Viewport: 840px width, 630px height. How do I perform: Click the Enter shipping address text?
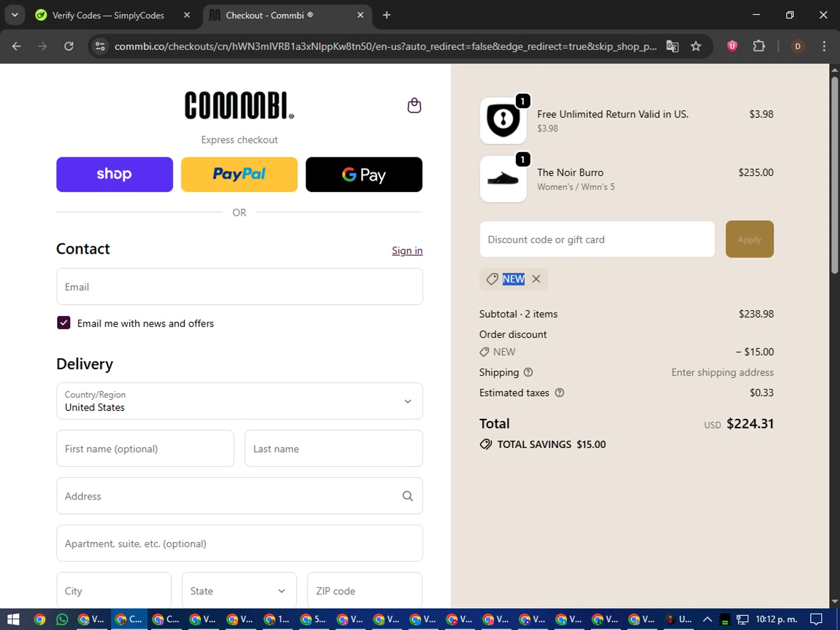(x=722, y=372)
